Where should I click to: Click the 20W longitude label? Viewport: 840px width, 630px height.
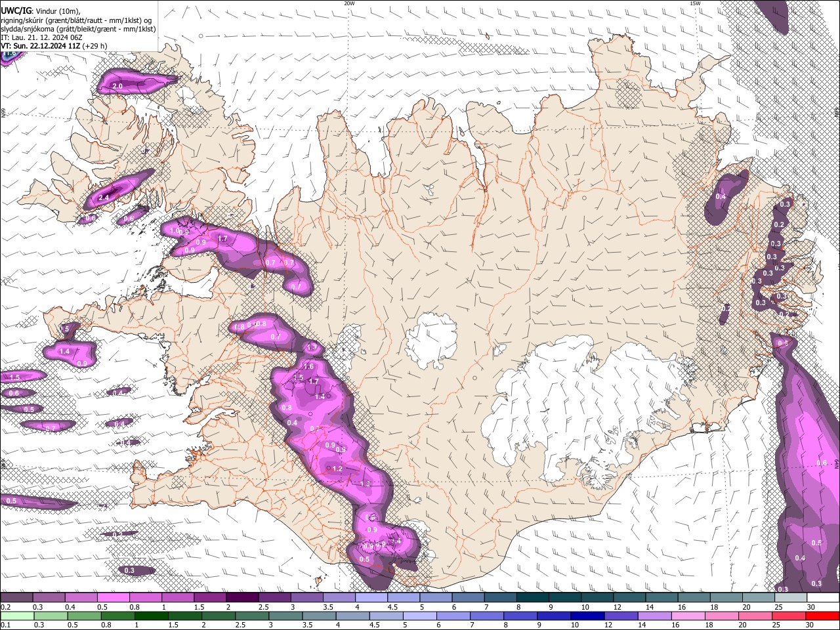point(349,3)
